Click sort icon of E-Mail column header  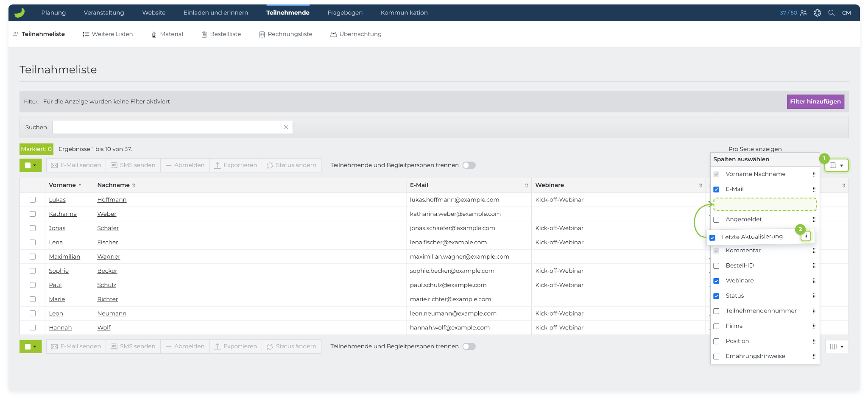point(526,185)
